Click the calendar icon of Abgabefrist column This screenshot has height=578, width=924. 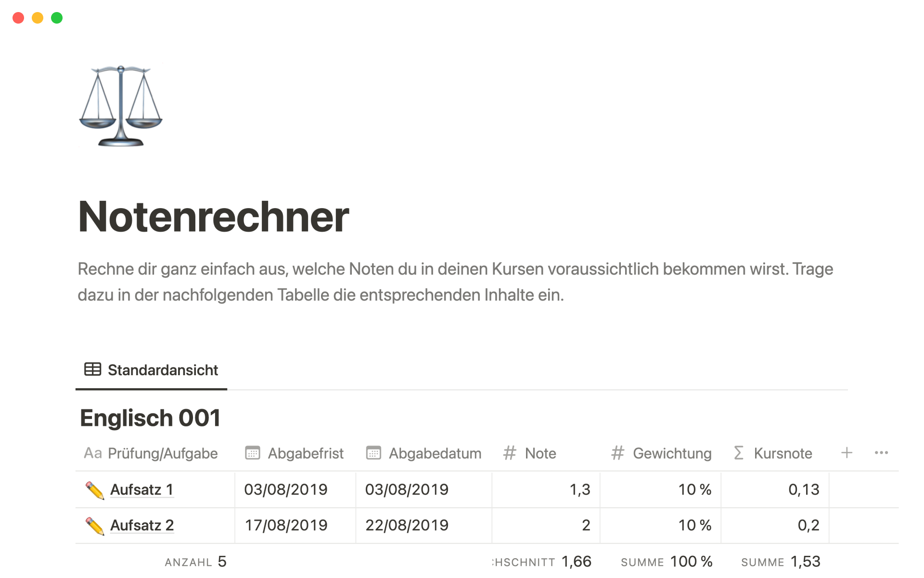click(253, 453)
